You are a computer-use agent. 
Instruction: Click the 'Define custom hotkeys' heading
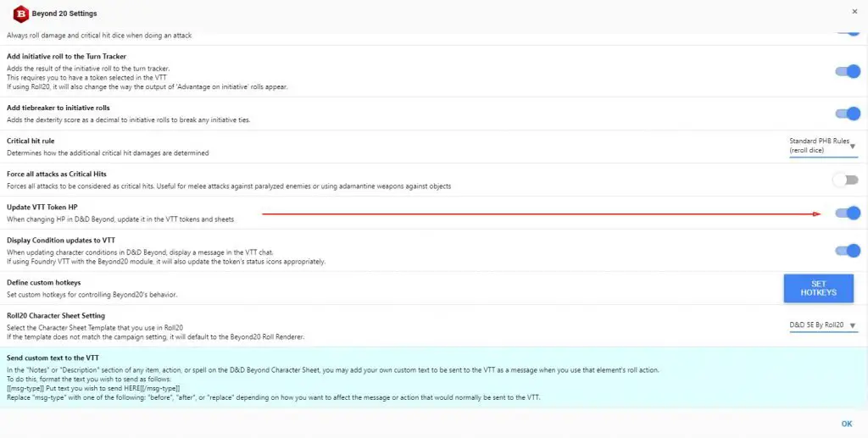(x=44, y=283)
